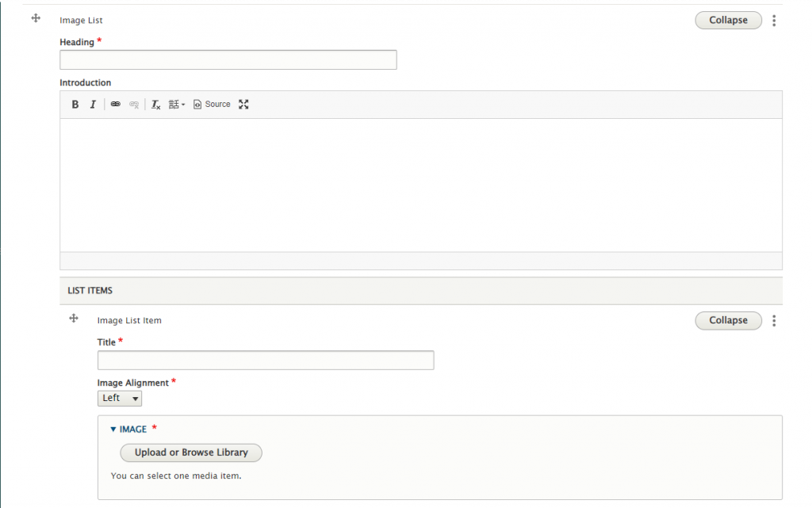
Task: Collapse the Image List Item section
Action: [728, 321]
